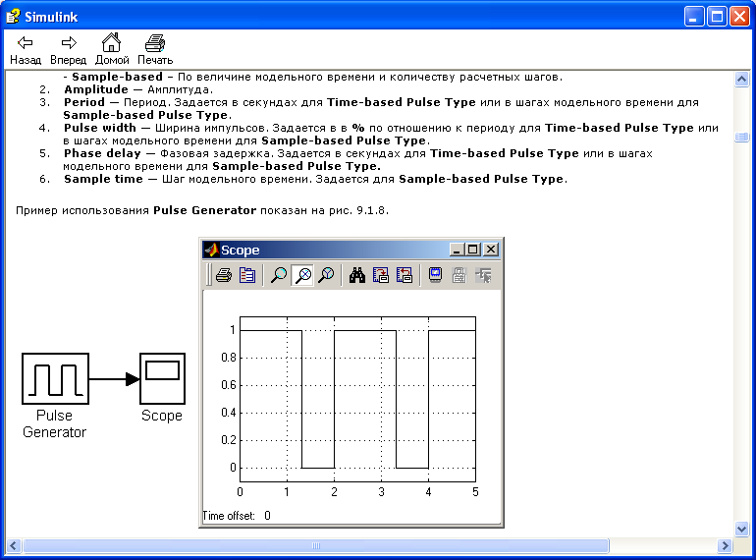This screenshot has width=756, height=560.
Task: Close the embedded Scope window
Action: click(491, 250)
